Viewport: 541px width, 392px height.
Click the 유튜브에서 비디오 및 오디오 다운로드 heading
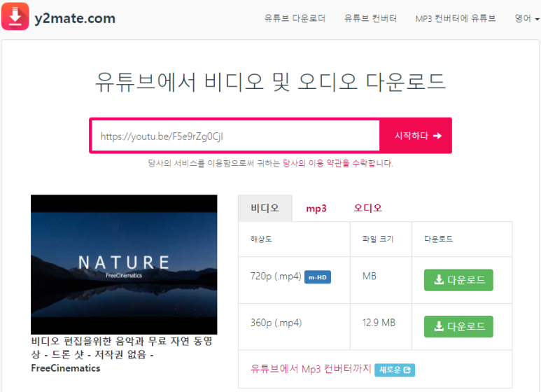270,83
